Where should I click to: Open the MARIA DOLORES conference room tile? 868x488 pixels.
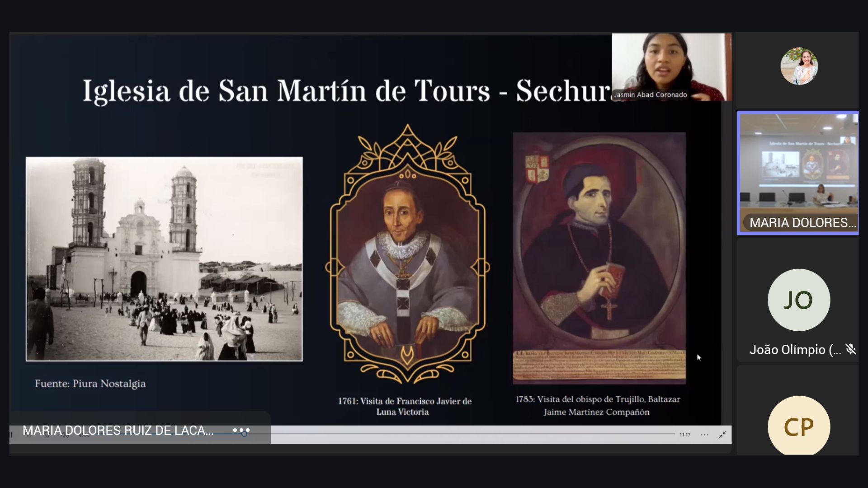(x=798, y=172)
